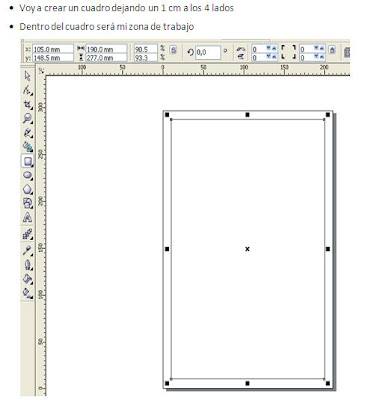Select the Pick tool arrow
This screenshot has width=383, height=400.
28,76
